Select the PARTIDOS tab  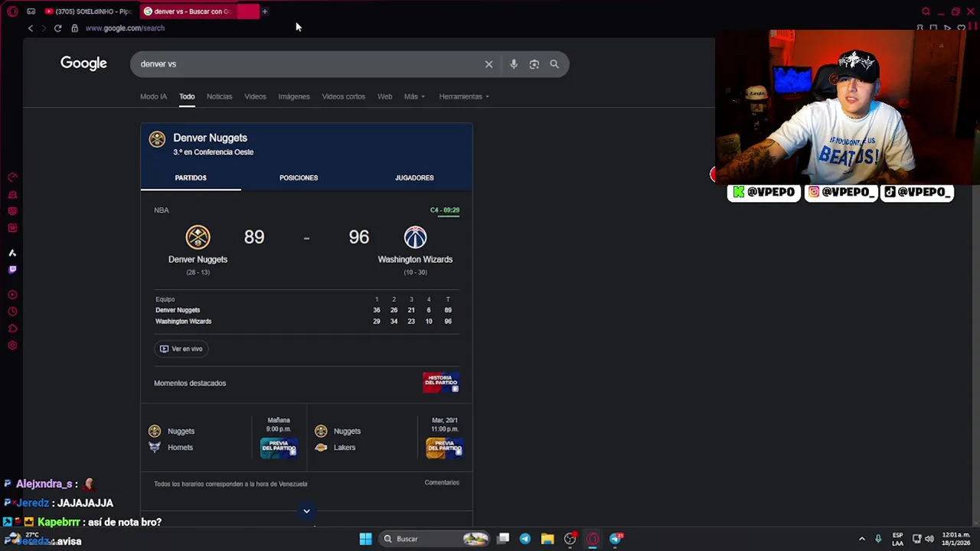click(x=191, y=178)
